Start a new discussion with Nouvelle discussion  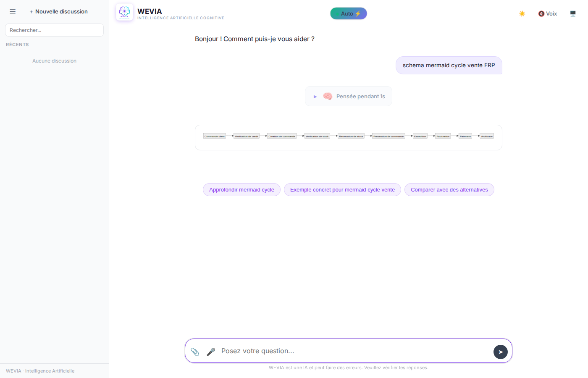coord(58,12)
